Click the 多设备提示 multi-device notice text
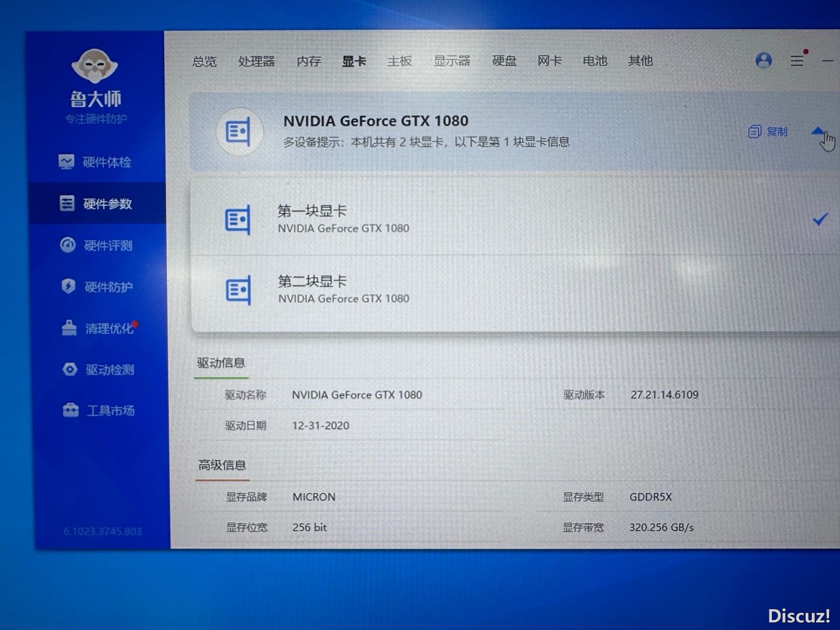The width and height of the screenshot is (840, 630). coord(426,142)
